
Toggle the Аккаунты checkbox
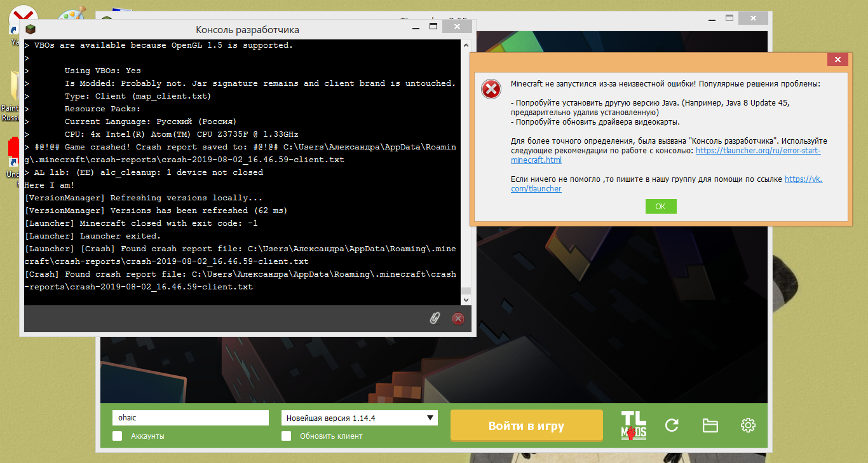(x=118, y=436)
